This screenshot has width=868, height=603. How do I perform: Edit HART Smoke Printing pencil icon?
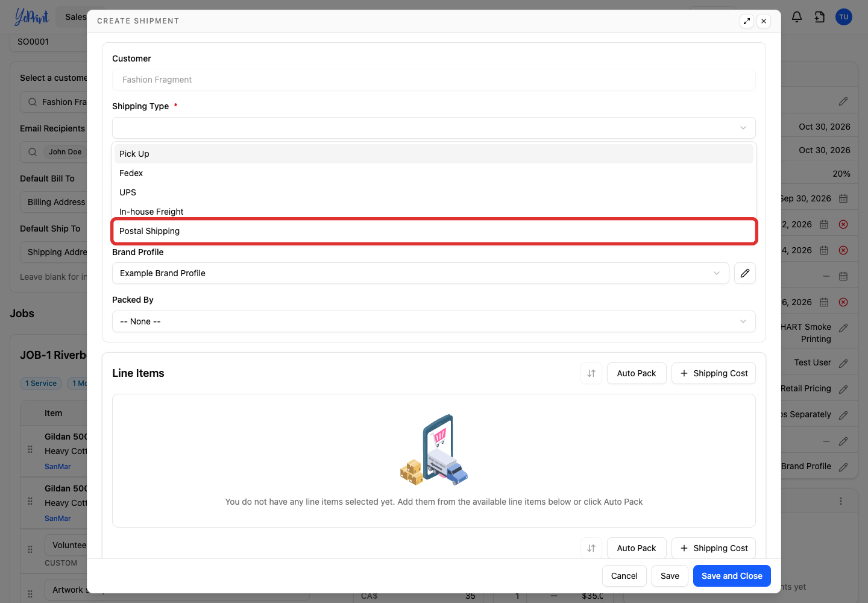843,327
